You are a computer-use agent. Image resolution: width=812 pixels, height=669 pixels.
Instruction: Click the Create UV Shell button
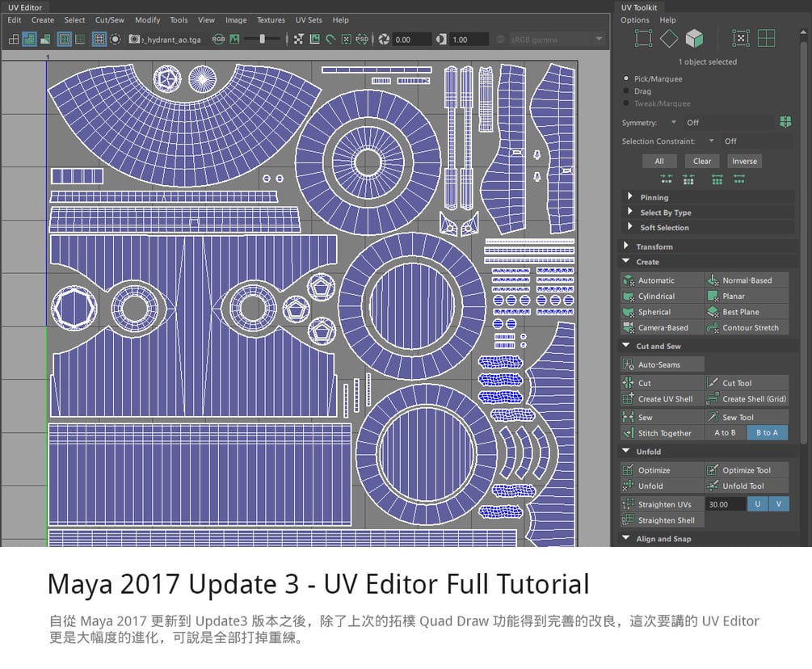tap(663, 398)
